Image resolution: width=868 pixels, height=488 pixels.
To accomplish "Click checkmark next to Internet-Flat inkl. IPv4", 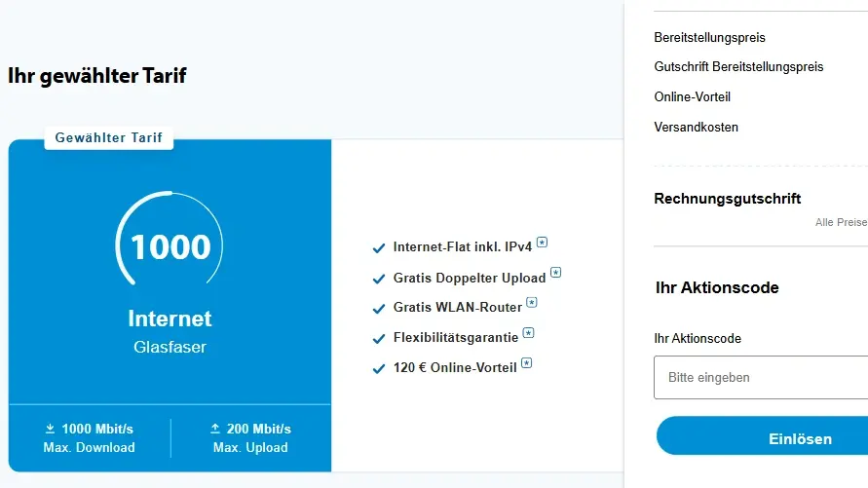I will pyautogui.click(x=379, y=247).
